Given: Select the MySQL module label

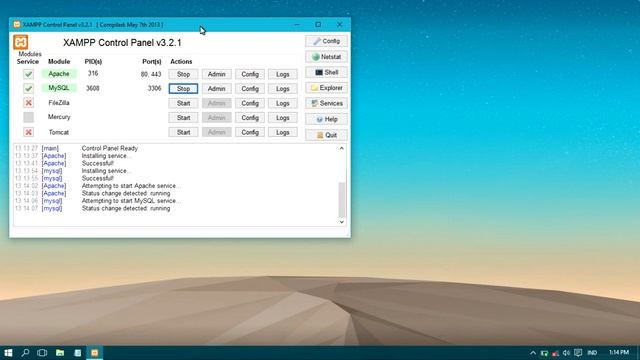Looking at the screenshot, I should pyautogui.click(x=59, y=88).
